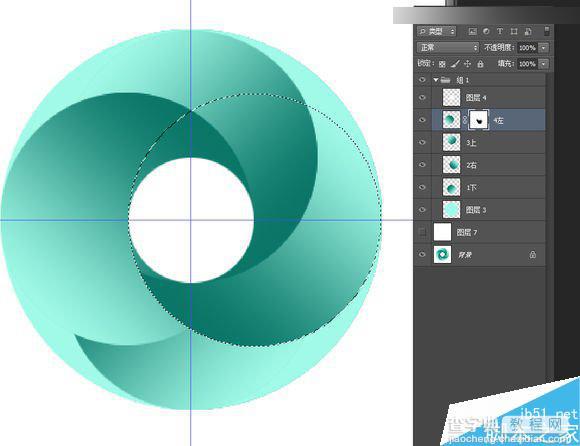The height and width of the screenshot is (446, 580).
Task: Hide the 组 1 group eye
Action: click(x=422, y=80)
